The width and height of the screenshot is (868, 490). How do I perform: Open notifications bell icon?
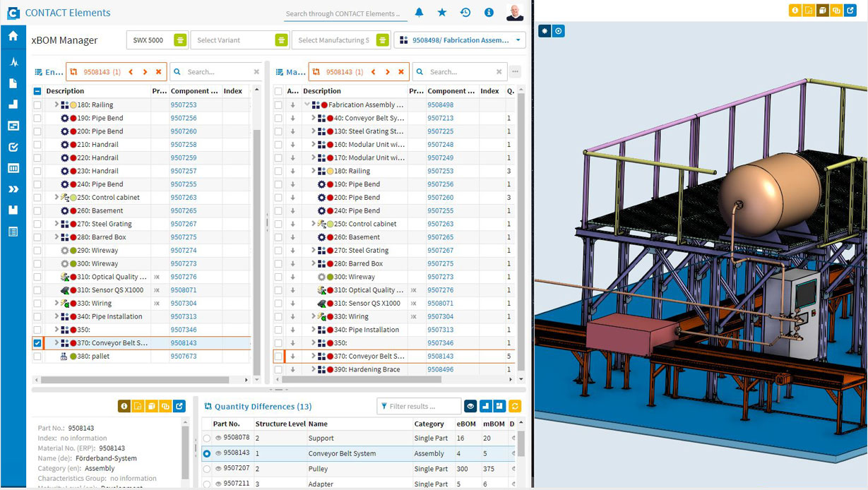(419, 13)
